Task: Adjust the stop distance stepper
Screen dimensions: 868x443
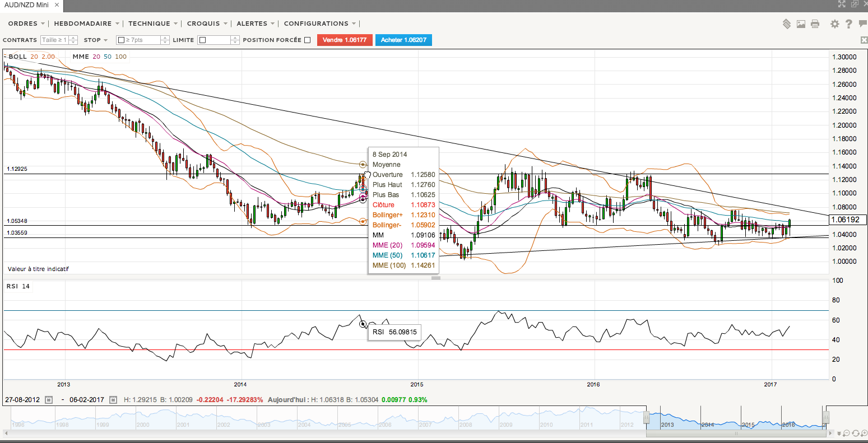Action: point(165,40)
